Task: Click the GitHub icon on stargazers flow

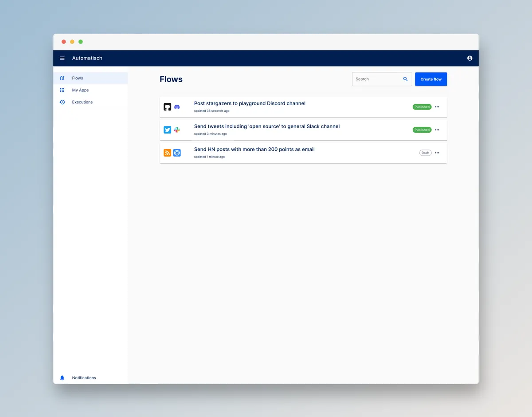Action: [167, 107]
